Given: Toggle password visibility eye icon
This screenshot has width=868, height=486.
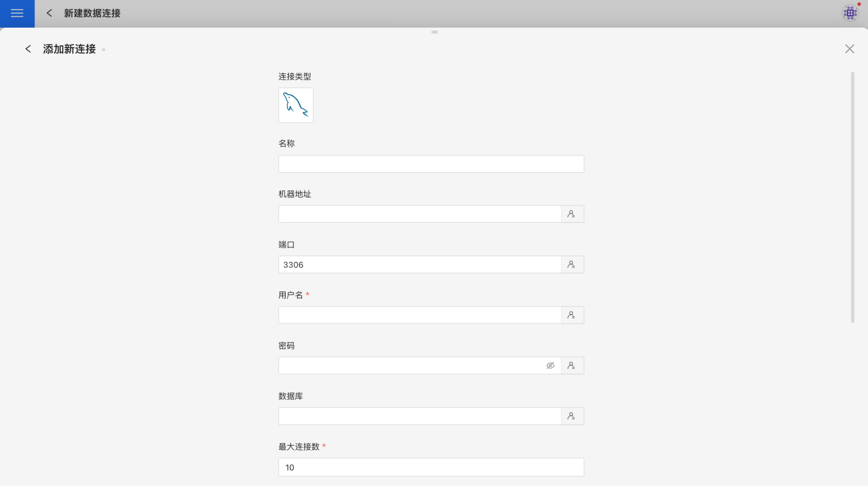Looking at the screenshot, I should point(550,366).
